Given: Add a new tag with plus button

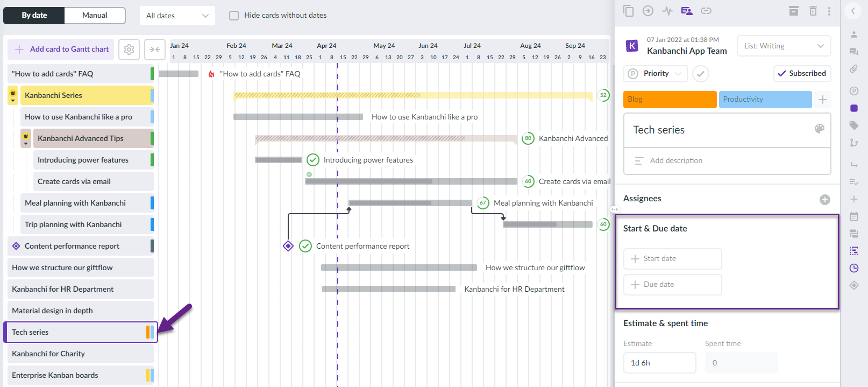Looking at the screenshot, I should tap(823, 100).
